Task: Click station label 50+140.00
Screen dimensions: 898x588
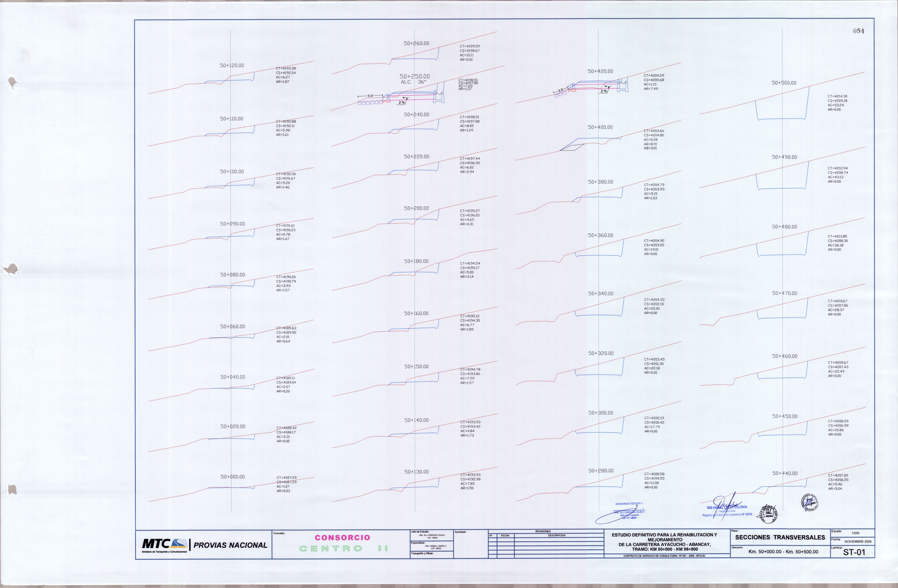Action: tap(417, 420)
